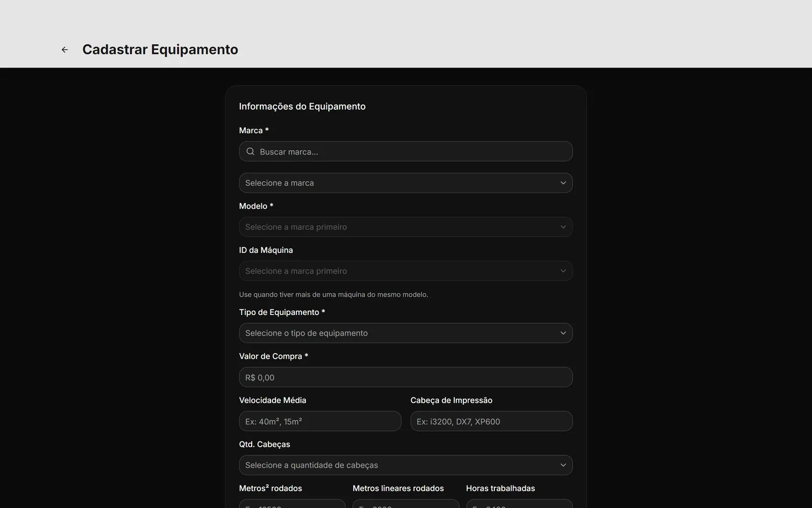Click the Cabeça de Impressão input
812x508 pixels.
point(491,421)
